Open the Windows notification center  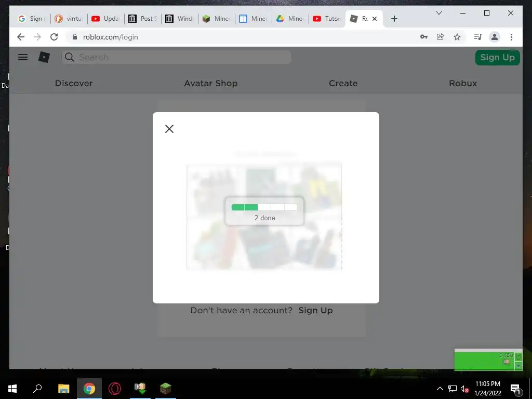(515, 389)
